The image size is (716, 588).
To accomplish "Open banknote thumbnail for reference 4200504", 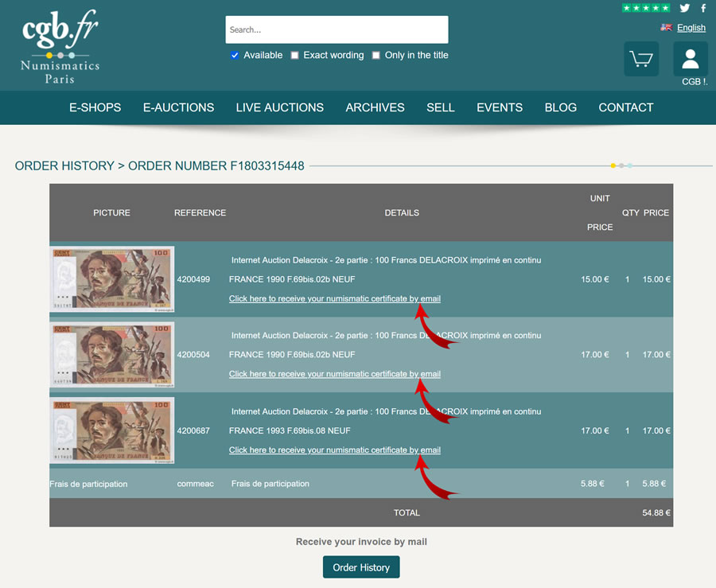I will point(112,355).
